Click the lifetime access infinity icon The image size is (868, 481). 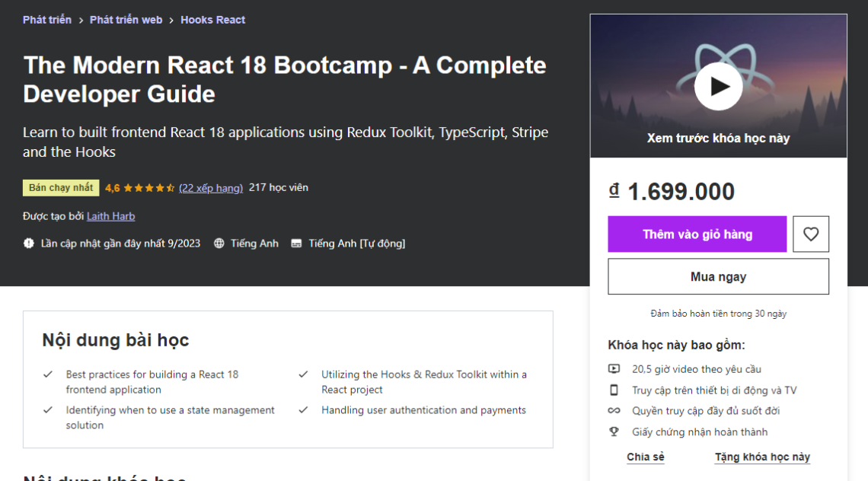(614, 411)
